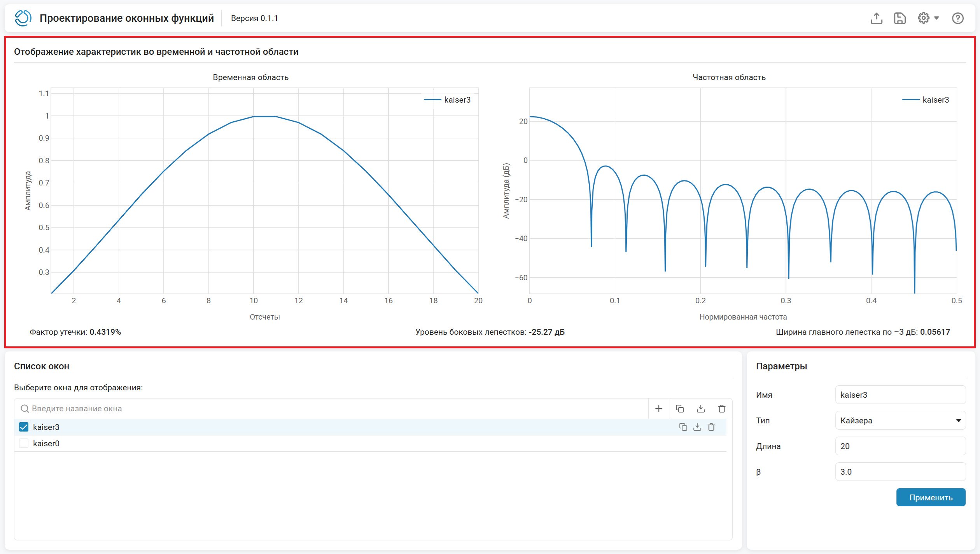980x554 pixels.
Task: Open the Тип dropdown showing Кайзера
Action: click(900, 420)
